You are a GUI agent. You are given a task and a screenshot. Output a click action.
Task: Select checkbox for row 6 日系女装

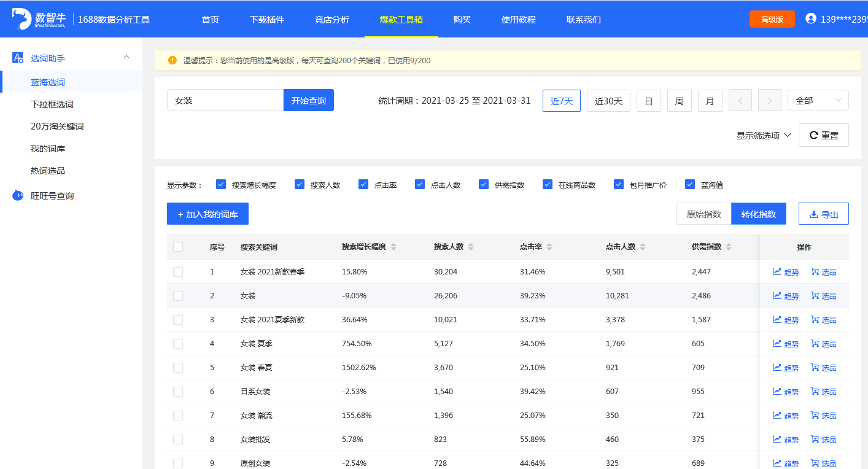(x=178, y=391)
